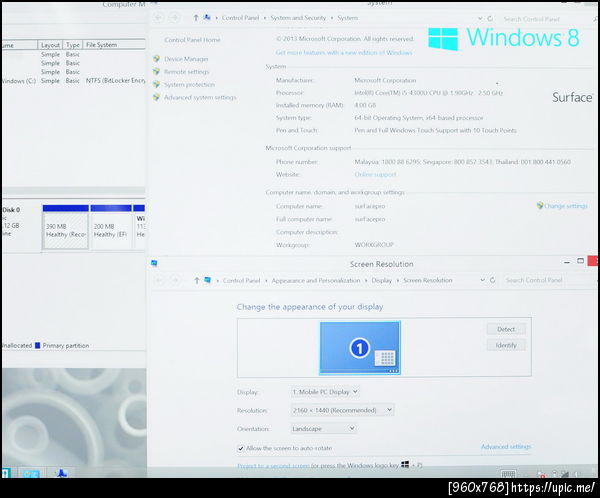This screenshot has width=600, height=498.
Task: Click Type column header in Disk Management
Action: [x=73, y=45]
